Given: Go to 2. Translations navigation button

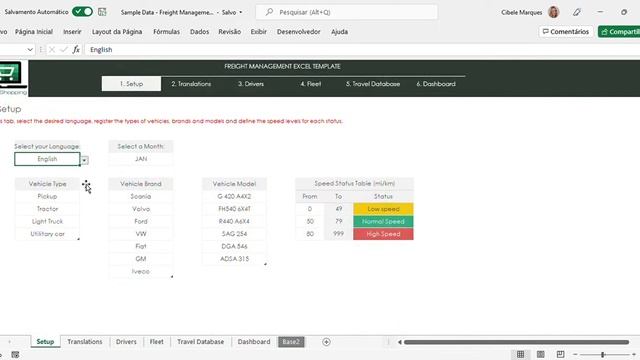Looking at the screenshot, I should pos(191,84).
